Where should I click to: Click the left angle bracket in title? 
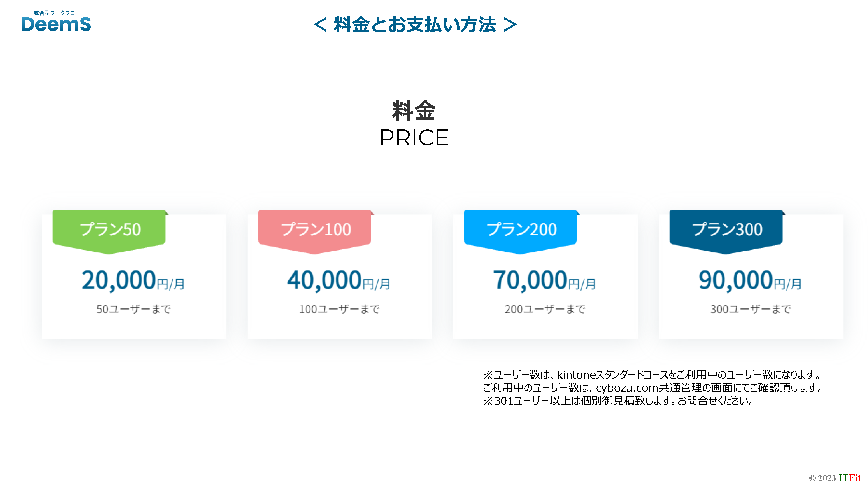click(321, 25)
